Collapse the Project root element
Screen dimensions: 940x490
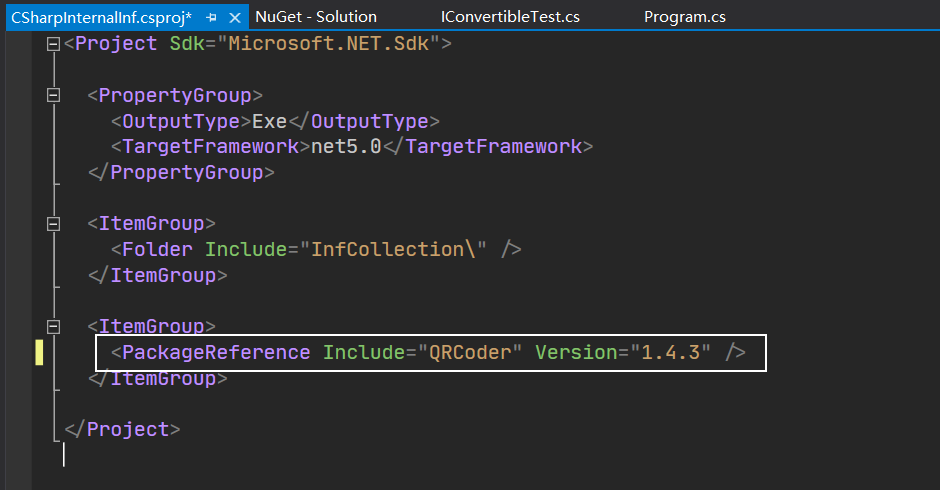tap(53, 44)
